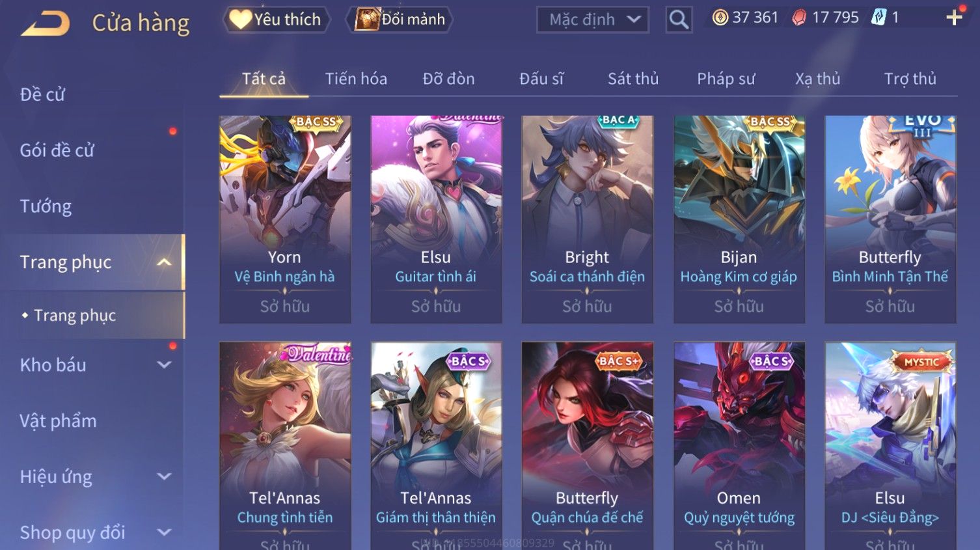This screenshot has height=550, width=980.
Task: Open the Mặc định sort dropdown
Action: click(x=593, y=20)
